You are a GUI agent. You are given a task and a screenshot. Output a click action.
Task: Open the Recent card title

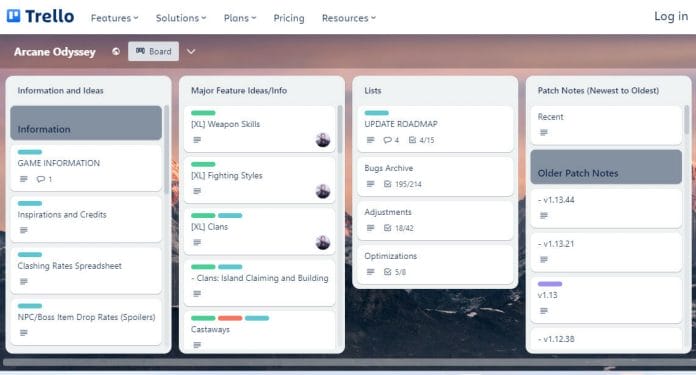pos(550,117)
